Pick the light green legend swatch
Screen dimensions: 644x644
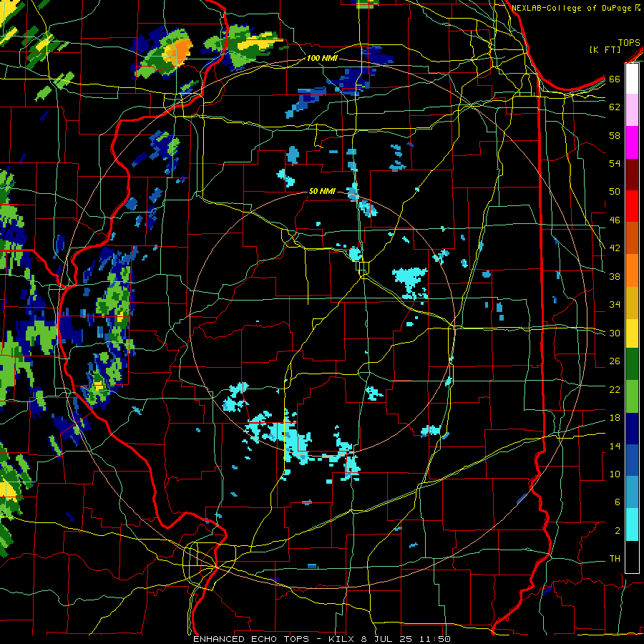coord(632,396)
